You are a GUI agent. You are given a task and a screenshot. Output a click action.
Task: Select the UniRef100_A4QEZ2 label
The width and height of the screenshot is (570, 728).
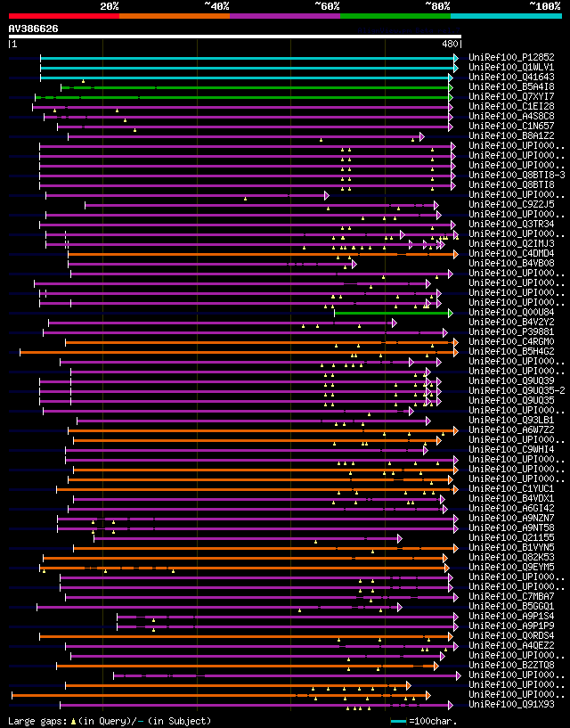tap(511, 646)
